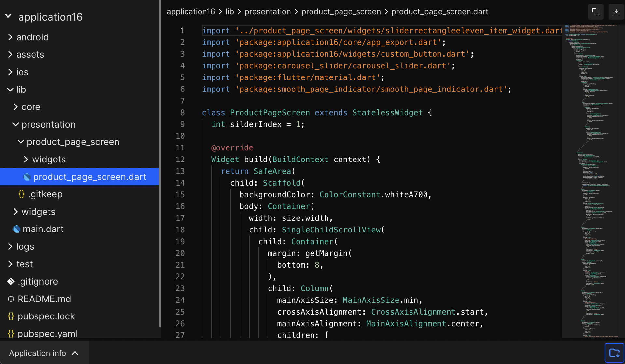Expand the test folder
Image resolution: width=625 pixels, height=364 pixels.
click(10, 264)
